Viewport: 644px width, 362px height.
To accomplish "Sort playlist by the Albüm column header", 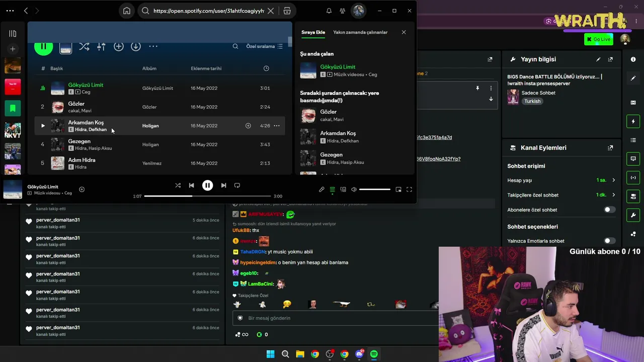I will coord(149,68).
